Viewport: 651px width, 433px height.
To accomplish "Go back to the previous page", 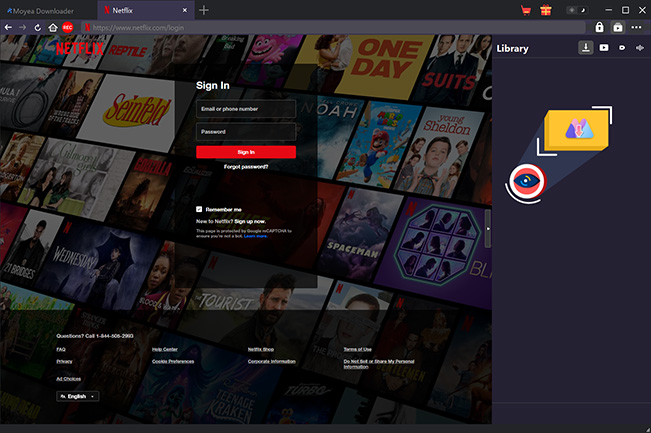I will coord(8,27).
